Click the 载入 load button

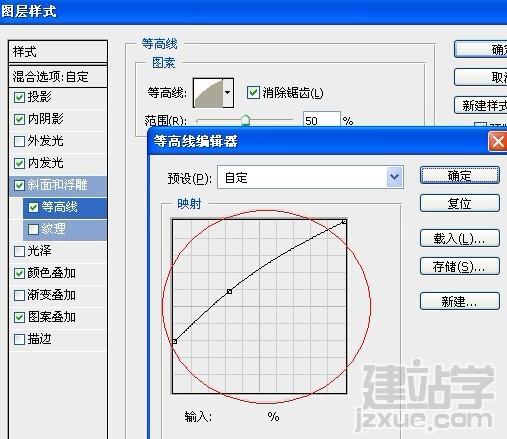pyautogui.click(x=460, y=238)
